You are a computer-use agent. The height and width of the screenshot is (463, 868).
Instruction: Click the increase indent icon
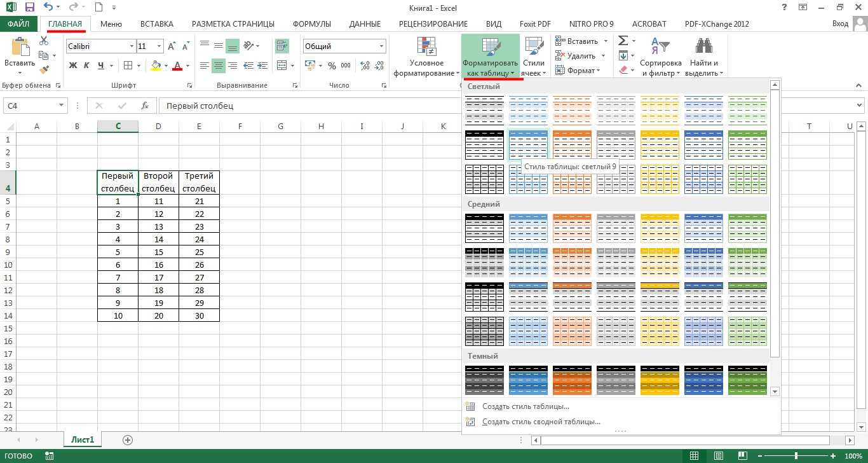coord(262,65)
